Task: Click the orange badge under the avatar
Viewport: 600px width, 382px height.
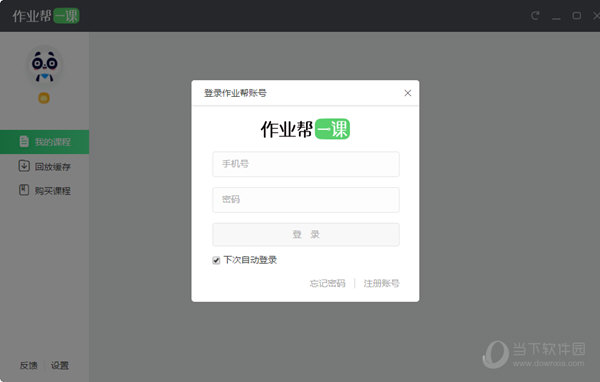Action: [x=44, y=98]
